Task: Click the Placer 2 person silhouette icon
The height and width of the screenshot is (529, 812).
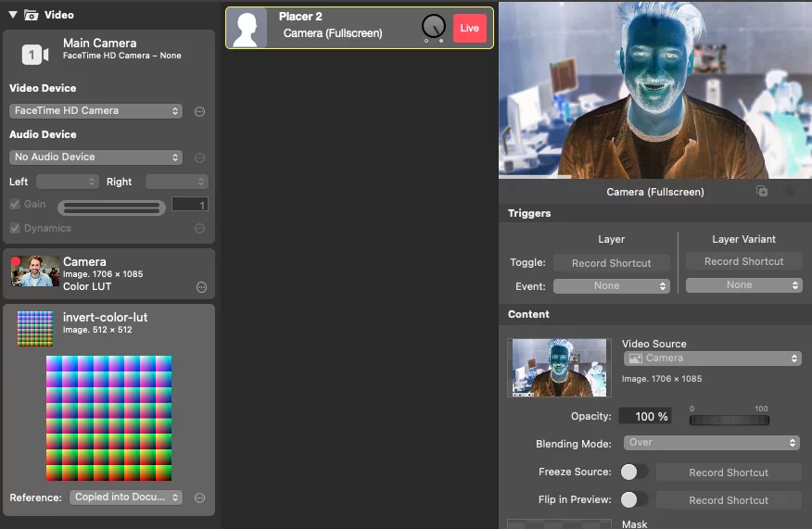Action: pos(247,29)
